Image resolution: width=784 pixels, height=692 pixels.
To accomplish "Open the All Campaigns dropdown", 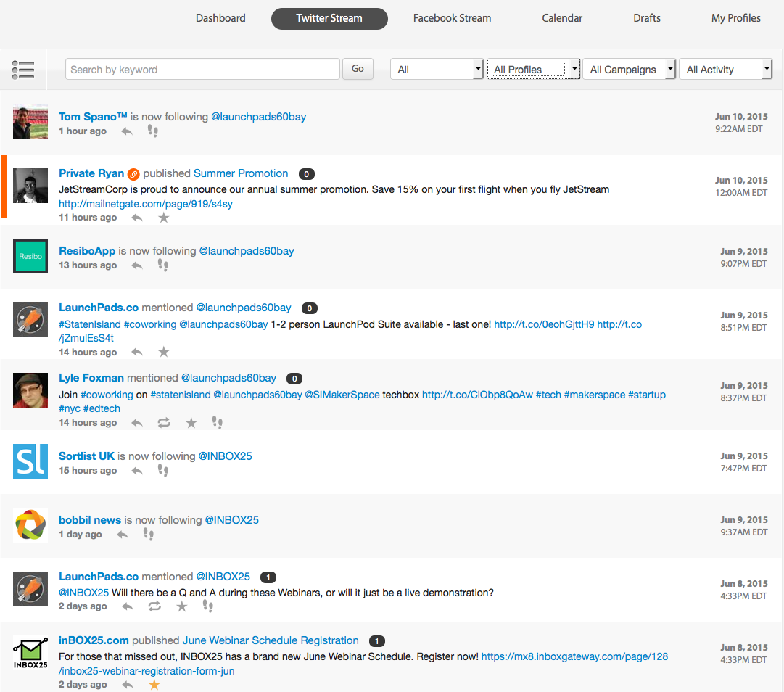I will 629,70.
